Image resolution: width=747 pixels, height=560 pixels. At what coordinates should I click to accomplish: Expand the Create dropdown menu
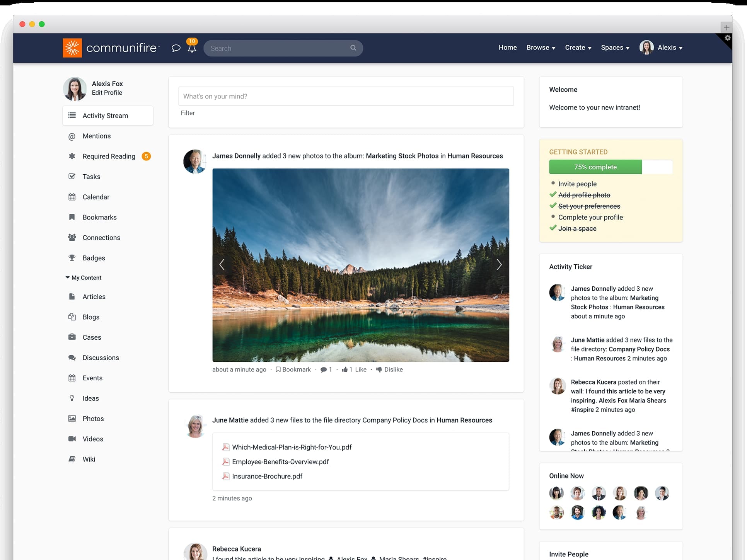578,48
